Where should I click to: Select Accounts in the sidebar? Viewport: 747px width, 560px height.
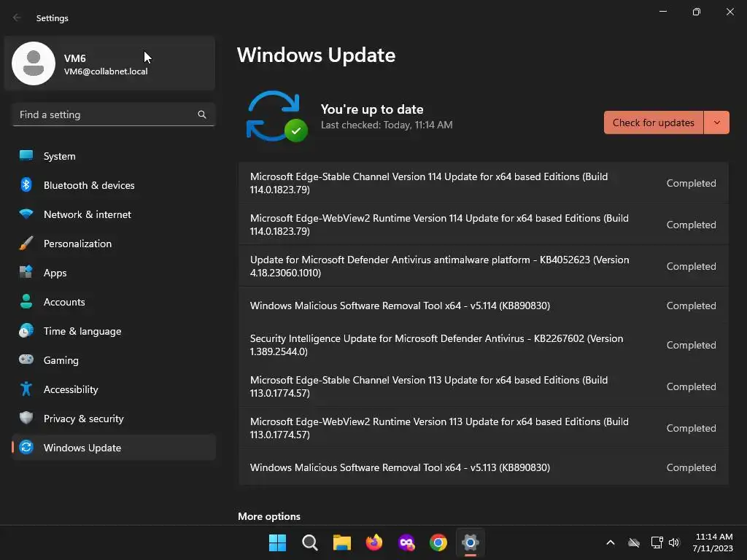(114, 301)
